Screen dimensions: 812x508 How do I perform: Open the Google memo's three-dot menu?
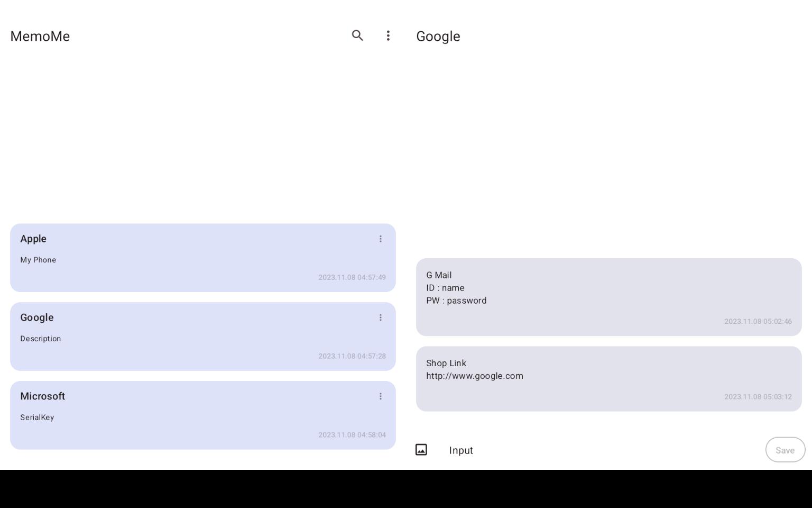[380, 317]
